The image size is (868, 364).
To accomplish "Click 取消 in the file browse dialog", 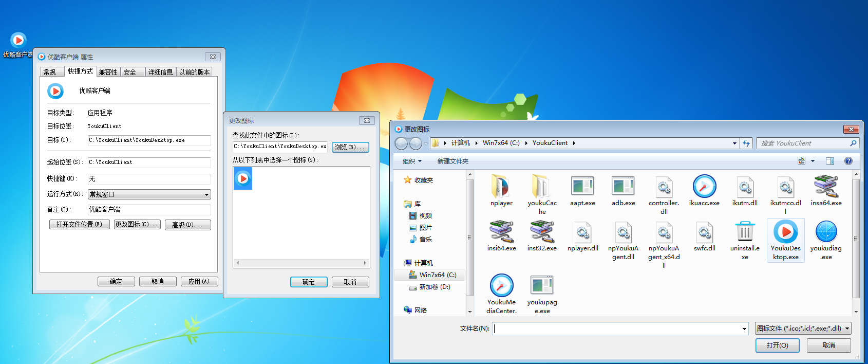I will [829, 345].
